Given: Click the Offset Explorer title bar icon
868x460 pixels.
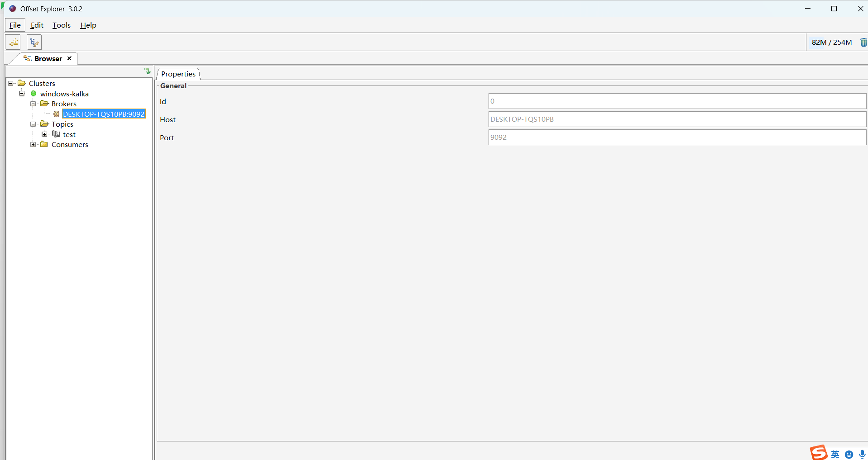Looking at the screenshot, I should pyautogui.click(x=13, y=9).
